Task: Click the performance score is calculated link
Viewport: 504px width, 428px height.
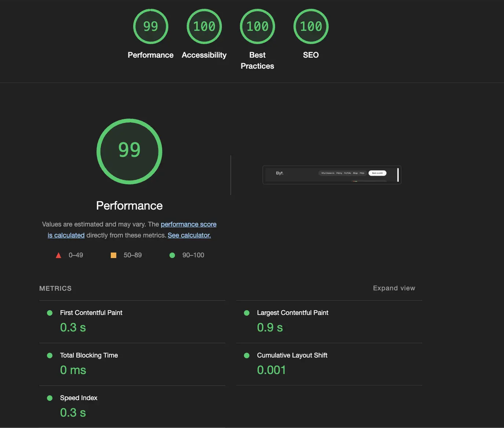Action: pos(189,224)
